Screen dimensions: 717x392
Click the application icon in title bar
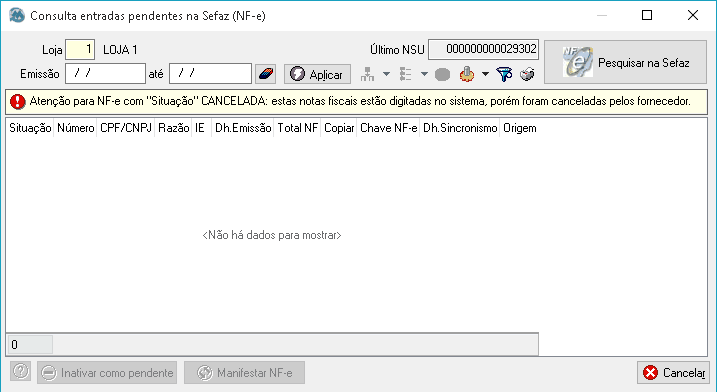tap(17, 16)
